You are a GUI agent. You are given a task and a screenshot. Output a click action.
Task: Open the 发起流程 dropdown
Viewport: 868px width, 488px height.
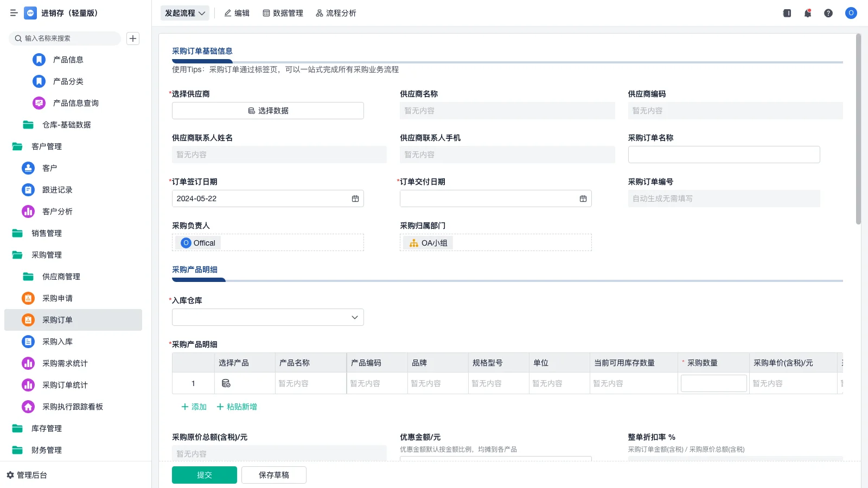pyautogui.click(x=184, y=13)
